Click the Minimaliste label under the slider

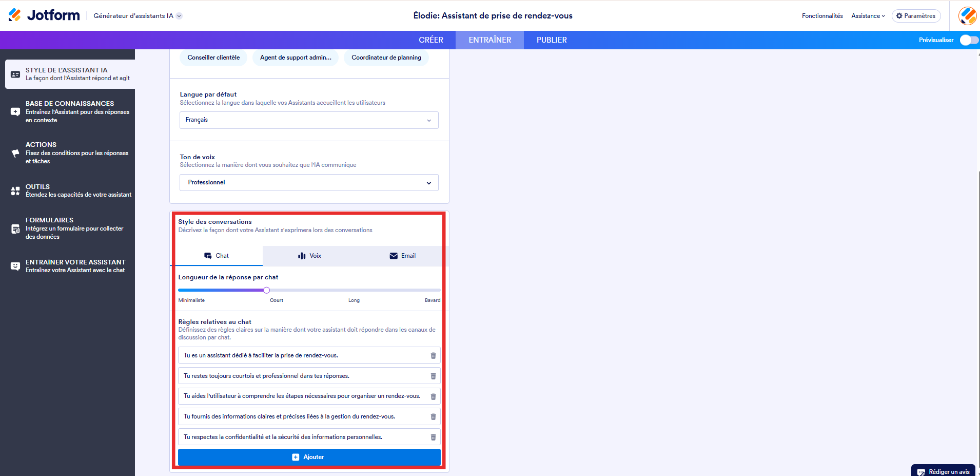(191, 300)
